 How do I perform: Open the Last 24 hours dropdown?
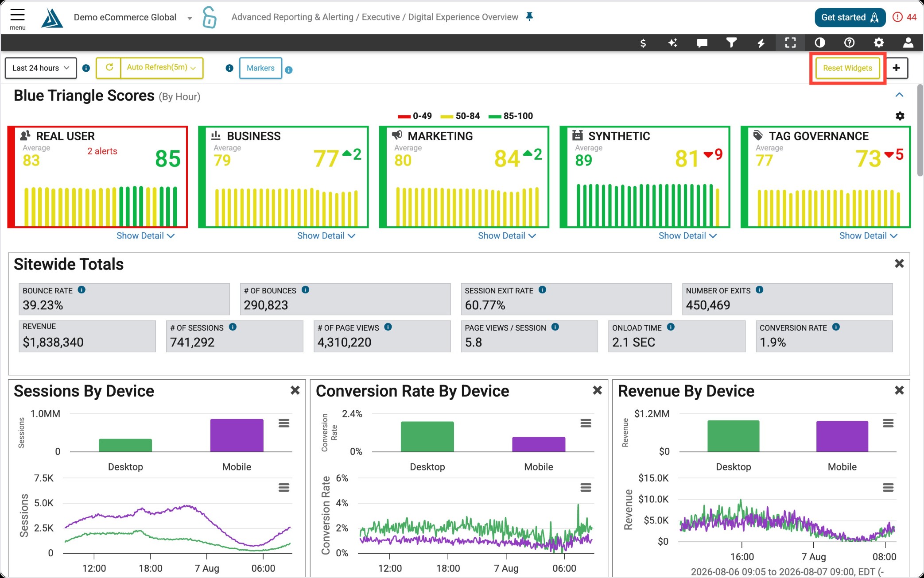coord(41,68)
